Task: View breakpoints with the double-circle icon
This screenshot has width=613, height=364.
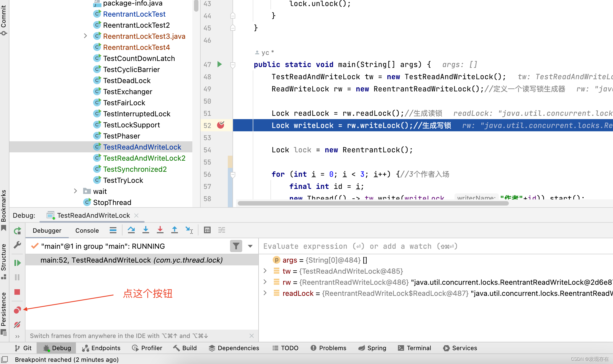Action: click(17, 310)
